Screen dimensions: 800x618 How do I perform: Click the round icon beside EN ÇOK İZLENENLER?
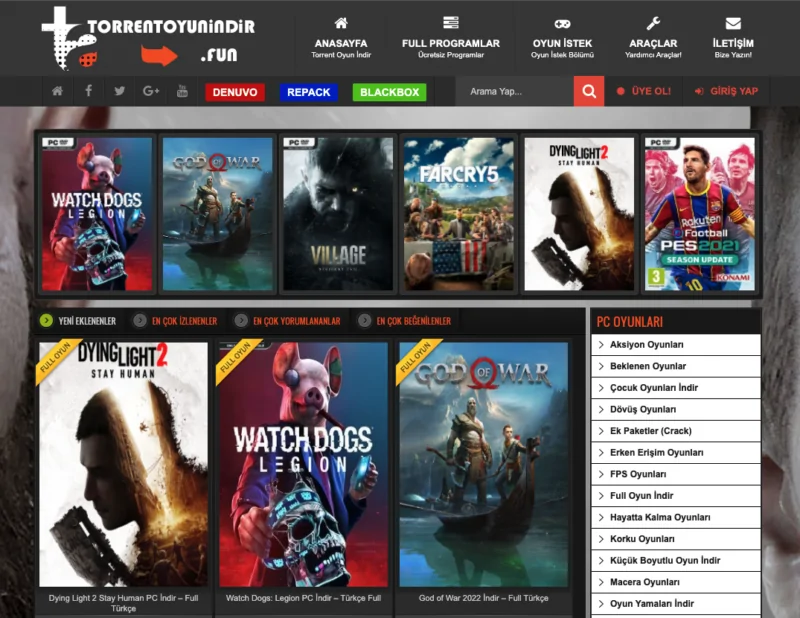click(139, 320)
